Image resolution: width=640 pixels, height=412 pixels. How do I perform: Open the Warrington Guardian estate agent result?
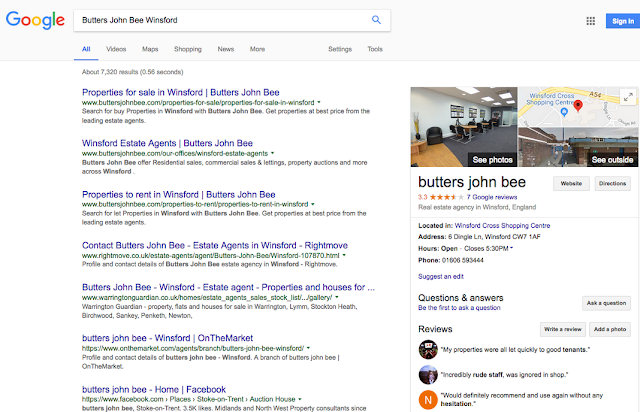click(228, 287)
